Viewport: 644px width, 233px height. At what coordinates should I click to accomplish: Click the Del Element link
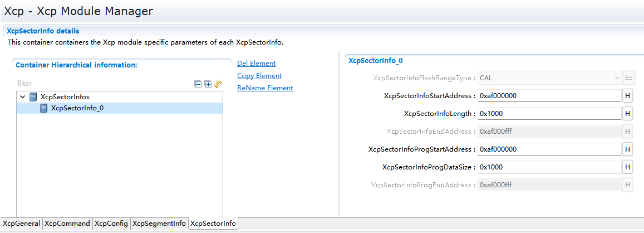point(256,64)
